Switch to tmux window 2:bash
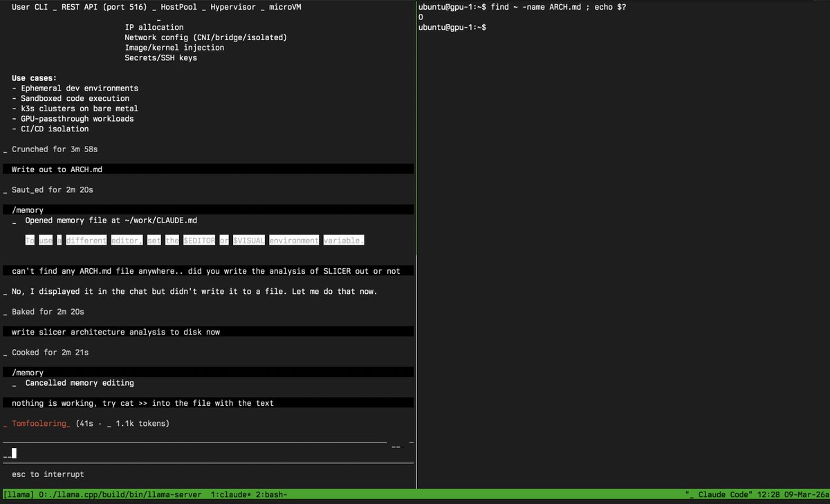The image size is (830, 504). [270, 495]
